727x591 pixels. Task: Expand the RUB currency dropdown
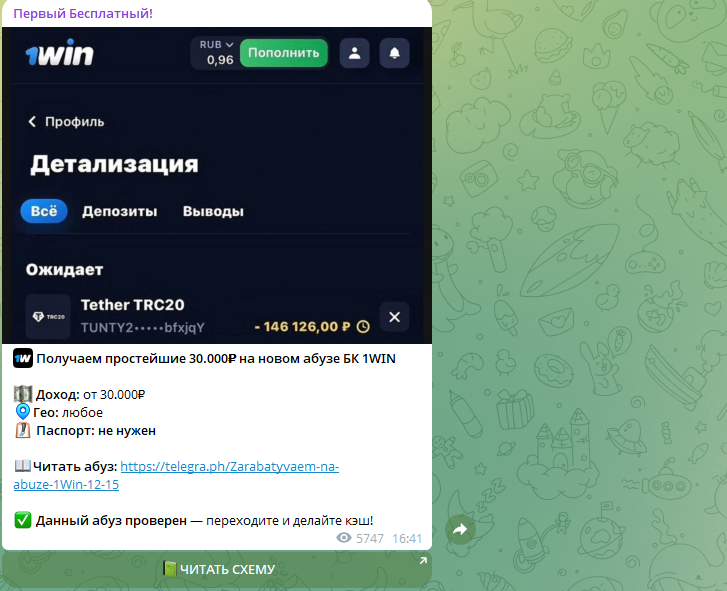[216, 45]
